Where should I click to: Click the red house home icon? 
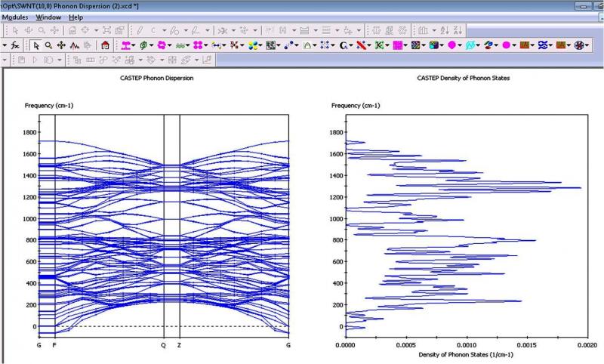point(105,45)
